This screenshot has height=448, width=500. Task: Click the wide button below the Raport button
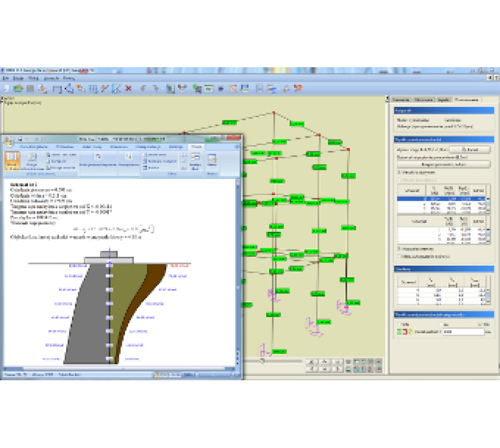442,164
